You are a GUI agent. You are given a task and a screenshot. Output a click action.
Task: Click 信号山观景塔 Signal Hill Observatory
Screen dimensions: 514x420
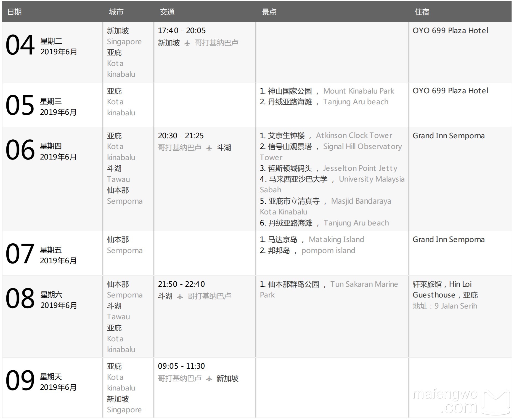pyautogui.click(x=331, y=152)
